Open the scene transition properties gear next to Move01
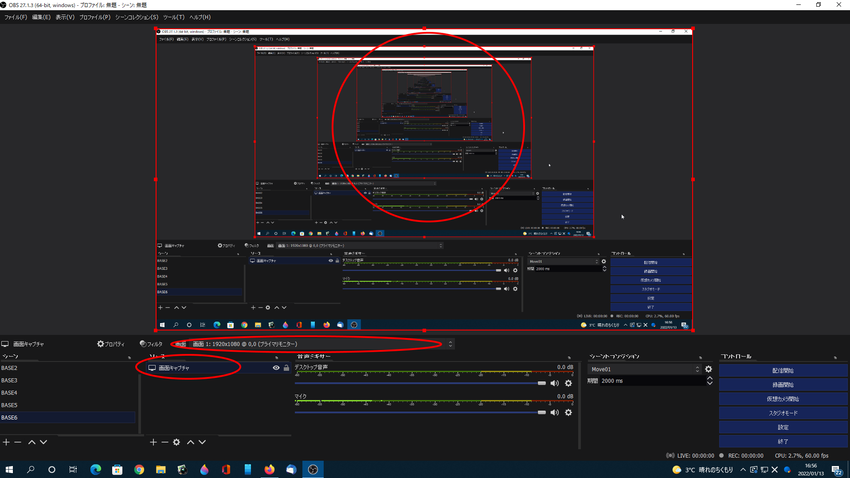This screenshot has height=478, width=850. pyautogui.click(x=709, y=369)
